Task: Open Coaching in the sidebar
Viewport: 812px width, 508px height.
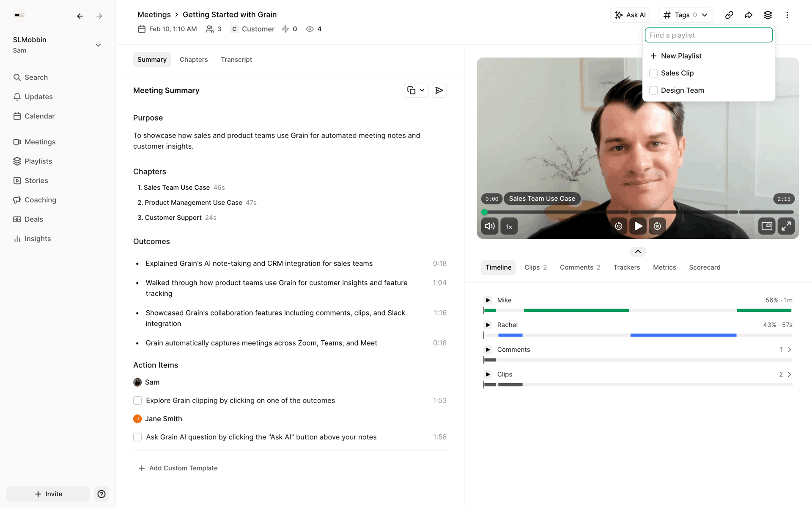Action: click(35, 200)
